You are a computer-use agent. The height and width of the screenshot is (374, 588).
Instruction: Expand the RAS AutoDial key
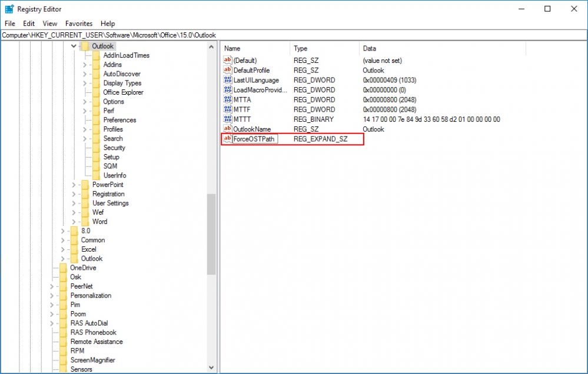tap(52, 323)
